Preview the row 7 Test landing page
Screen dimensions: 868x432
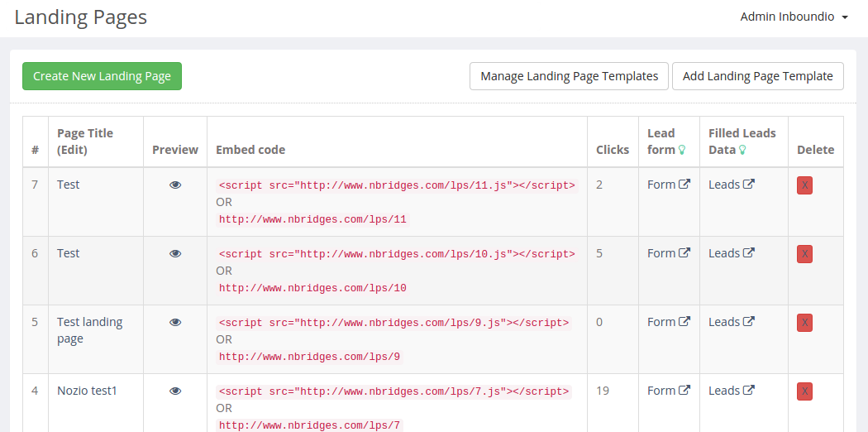click(x=175, y=185)
